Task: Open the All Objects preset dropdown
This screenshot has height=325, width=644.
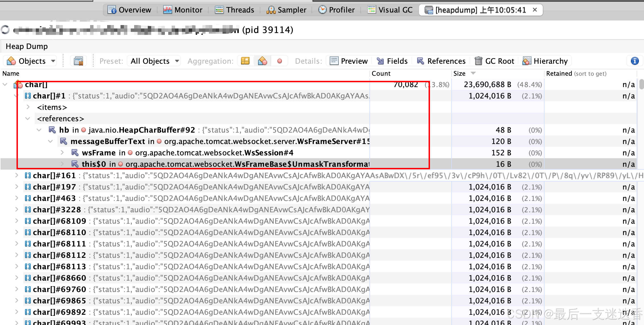Action: (154, 61)
